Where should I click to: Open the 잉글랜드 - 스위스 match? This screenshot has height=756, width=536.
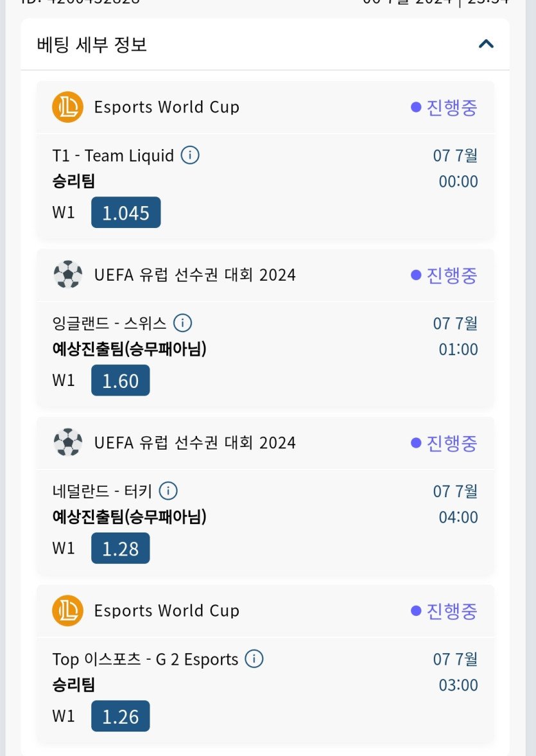click(x=109, y=324)
